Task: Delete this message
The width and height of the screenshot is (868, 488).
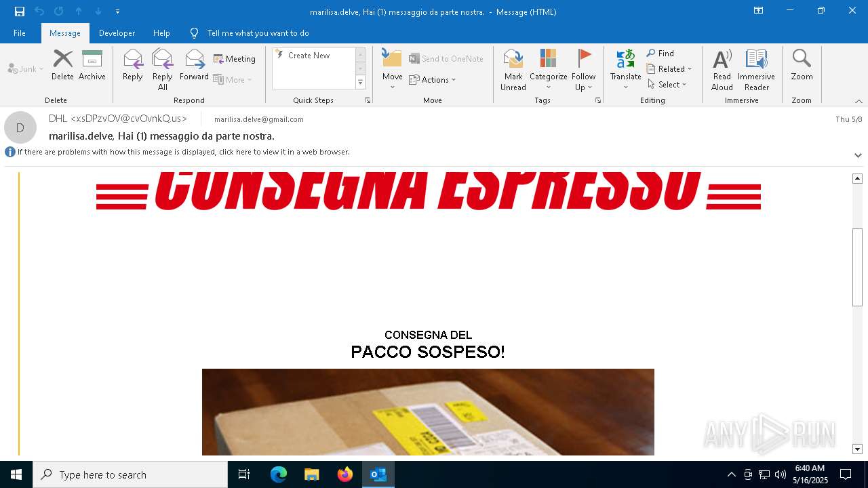Action: tap(62, 65)
